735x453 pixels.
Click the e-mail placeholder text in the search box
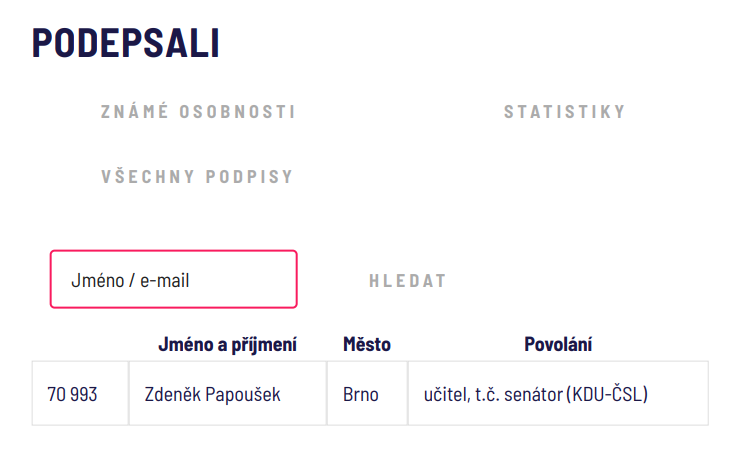165,281
